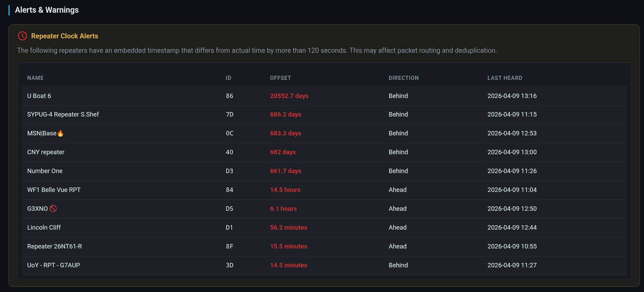Sort table by the NAME column header

click(35, 78)
